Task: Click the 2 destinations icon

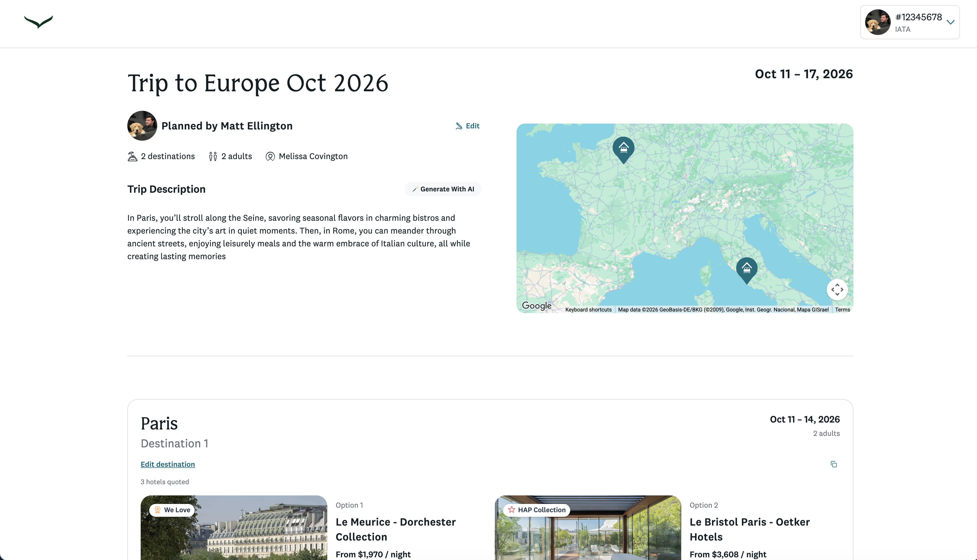Action: click(132, 156)
